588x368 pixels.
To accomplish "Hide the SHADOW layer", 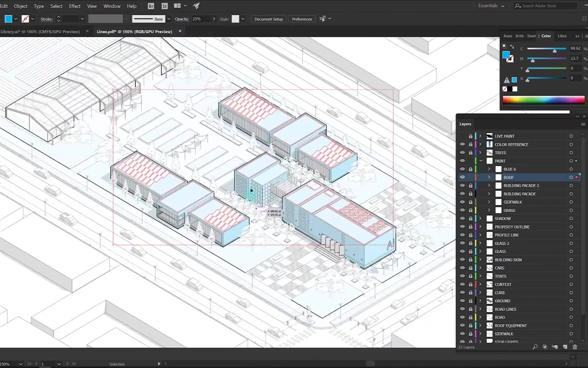I will click(462, 218).
